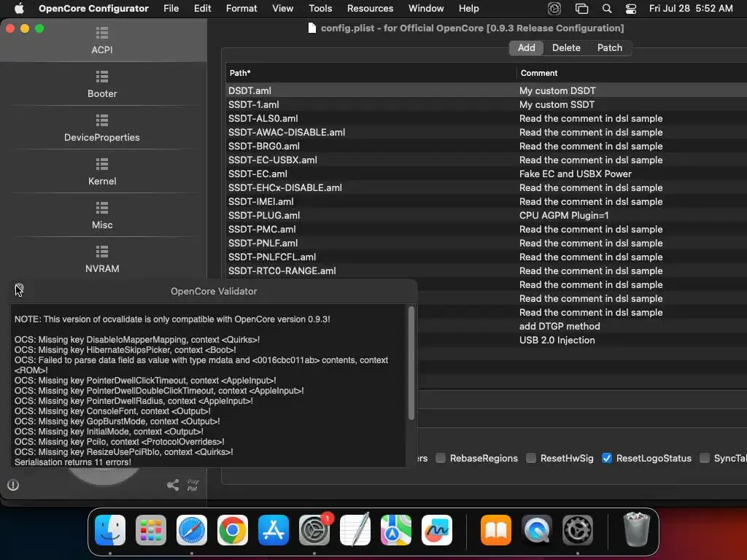Click the validator panel scrollbar
Image resolution: width=747 pixels, height=560 pixels.
coord(411,363)
